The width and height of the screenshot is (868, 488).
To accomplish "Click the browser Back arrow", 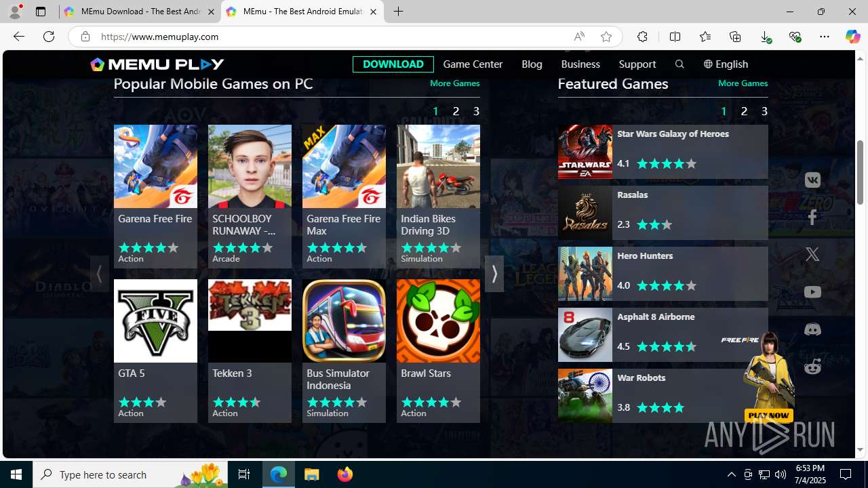I will 18,37.
